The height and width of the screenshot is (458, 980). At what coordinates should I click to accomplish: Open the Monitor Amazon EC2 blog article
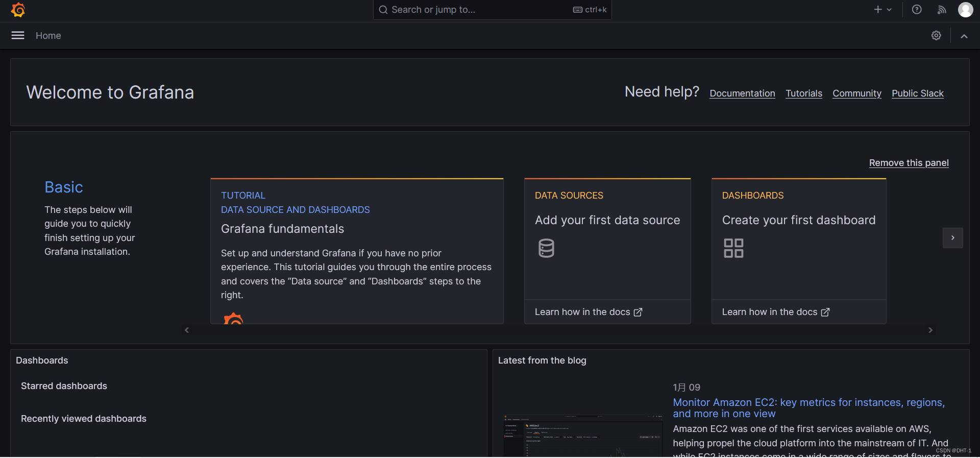(808, 408)
